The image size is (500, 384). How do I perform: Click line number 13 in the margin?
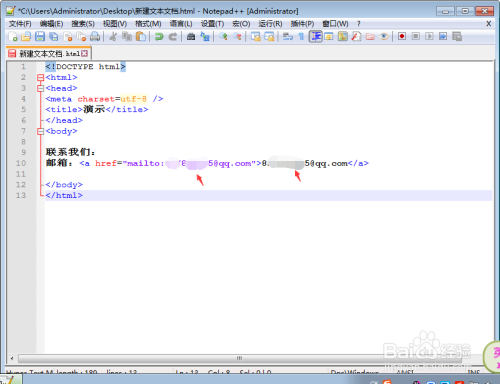click(21, 195)
